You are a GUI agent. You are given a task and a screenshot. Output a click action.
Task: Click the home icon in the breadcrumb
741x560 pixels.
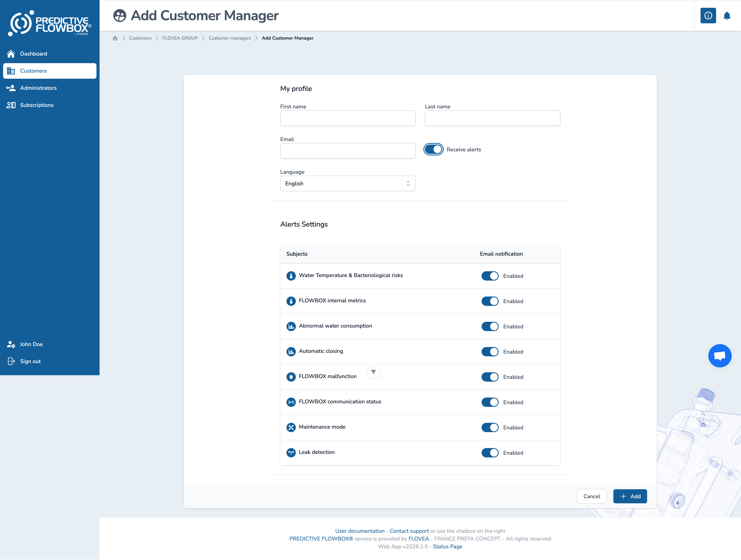[115, 38]
